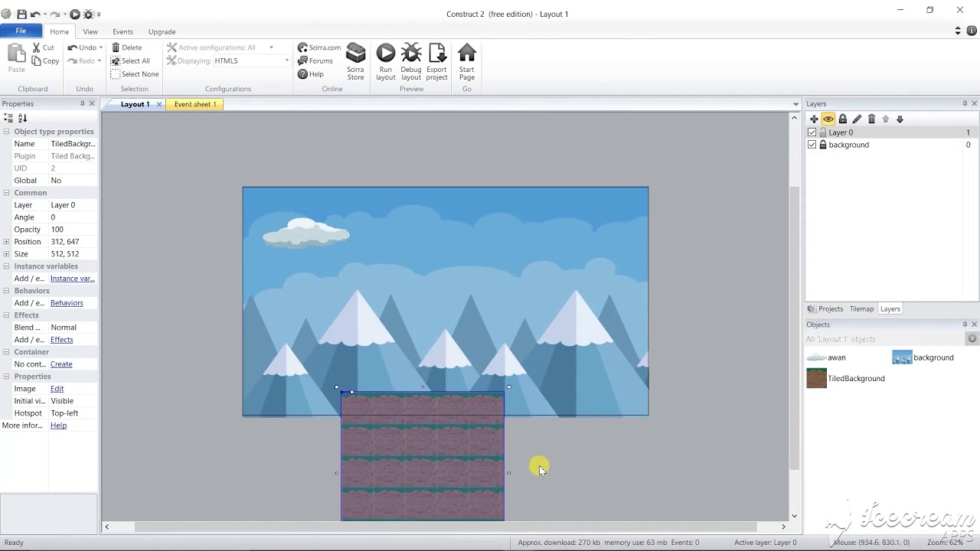Click the horizontal layout scrollbar thumb
The width and height of the screenshot is (980, 551).
coord(446,527)
